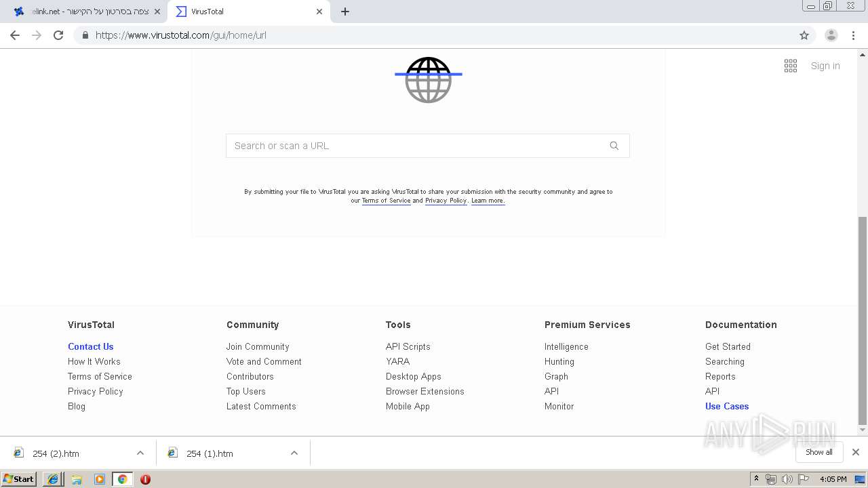Click the site padlock icon
The width and height of the screenshot is (868, 488).
(85, 35)
